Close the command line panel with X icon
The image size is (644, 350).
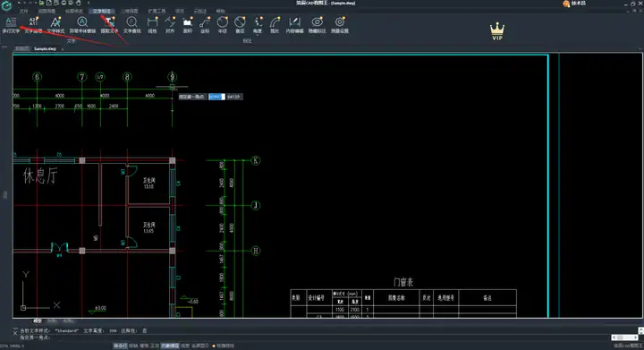(x=15, y=334)
